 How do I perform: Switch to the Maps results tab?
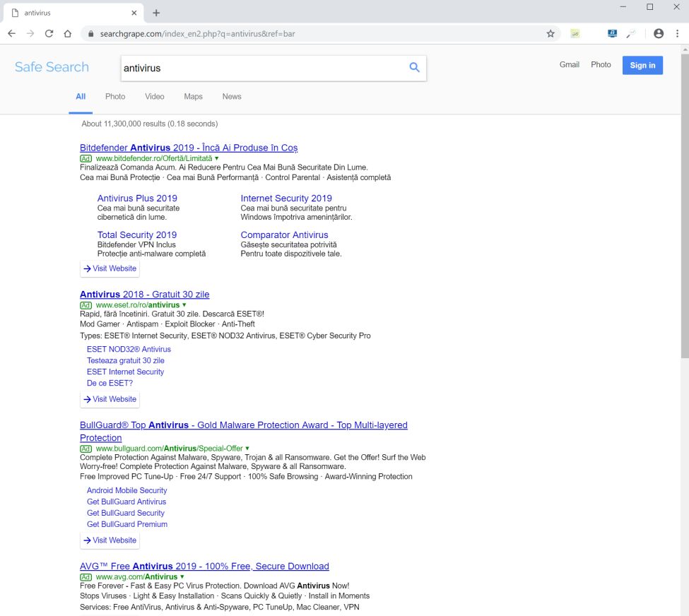click(194, 96)
